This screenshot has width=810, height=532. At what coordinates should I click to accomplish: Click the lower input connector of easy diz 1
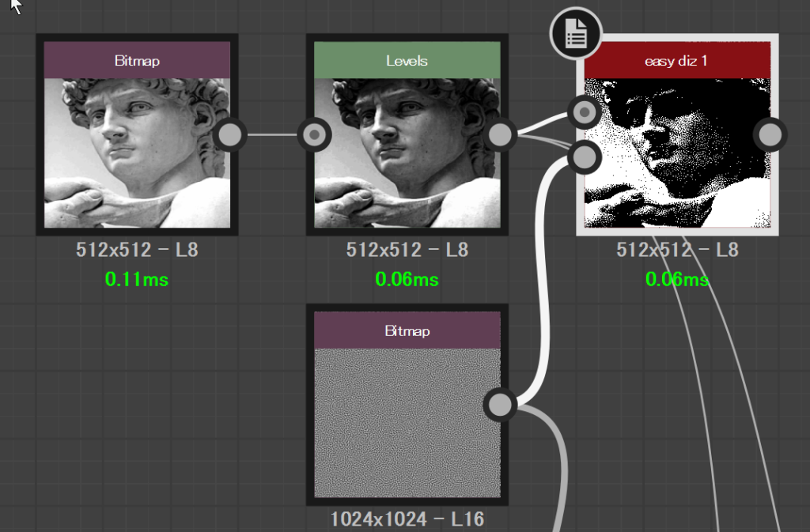[585, 157]
